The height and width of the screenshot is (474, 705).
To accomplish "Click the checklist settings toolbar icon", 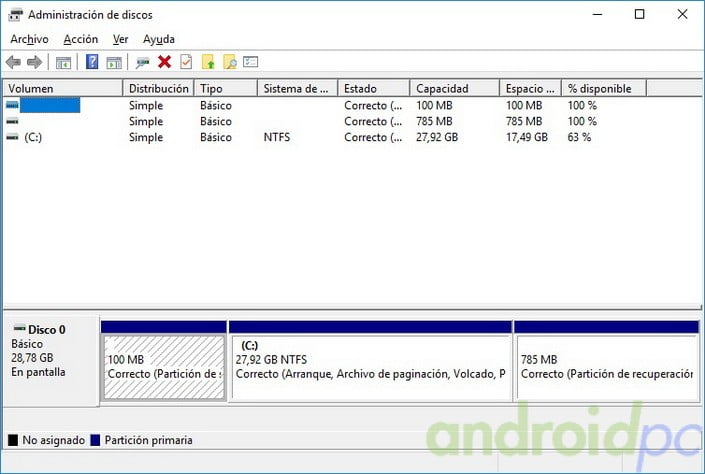I will (251, 62).
